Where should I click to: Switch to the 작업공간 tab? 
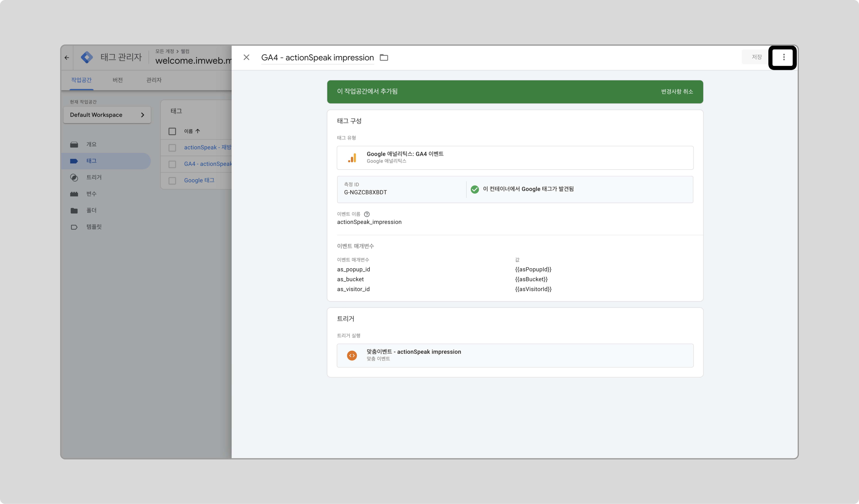[x=81, y=80]
